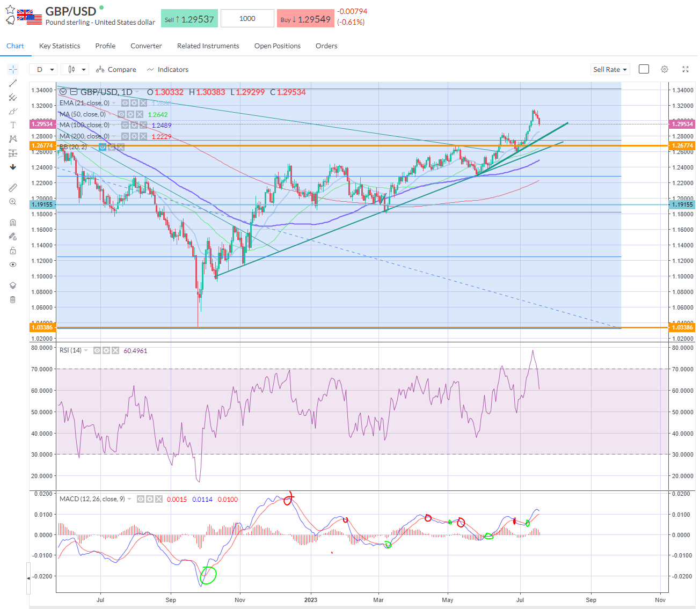Open the Sell Rate dropdown
The width and height of the screenshot is (700, 609).
610,69
